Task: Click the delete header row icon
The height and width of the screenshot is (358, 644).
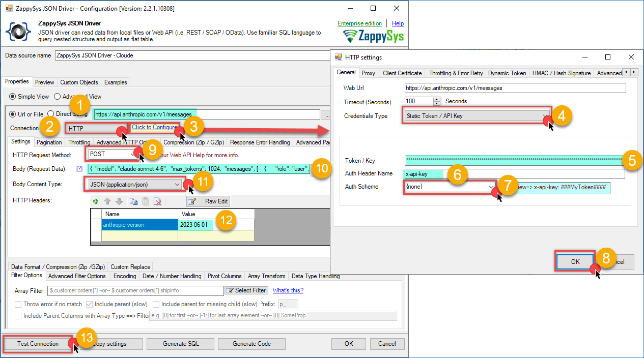Action: pyautogui.click(x=158, y=201)
